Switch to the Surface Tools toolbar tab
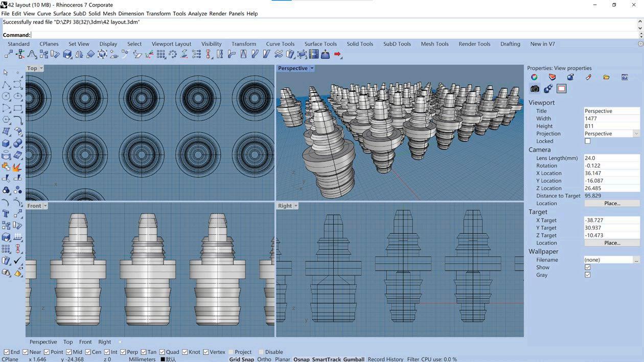The image size is (644, 362). click(x=320, y=44)
